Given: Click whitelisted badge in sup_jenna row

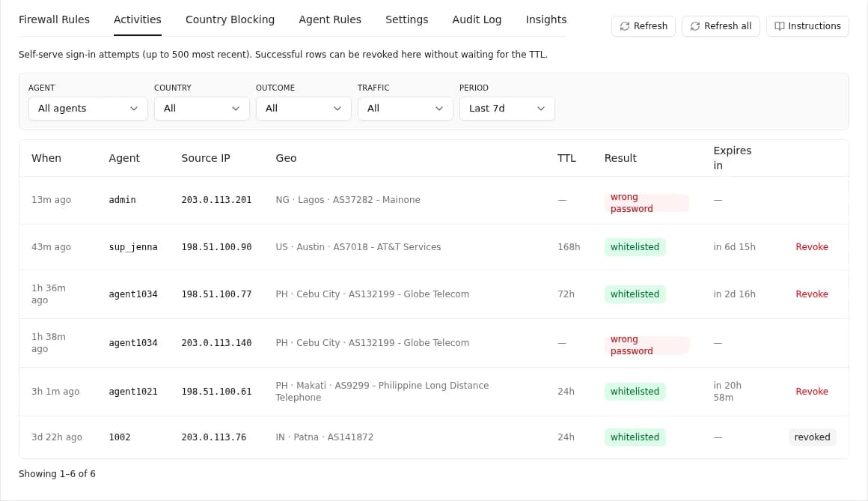Looking at the screenshot, I should [635, 247].
